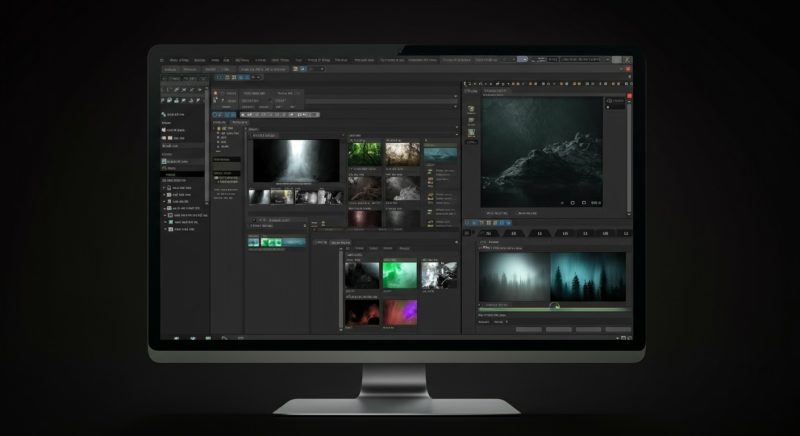Select the tangled tree roots thumbnail
Image resolution: width=800 pixels, height=436 pixels.
coord(364,189)
